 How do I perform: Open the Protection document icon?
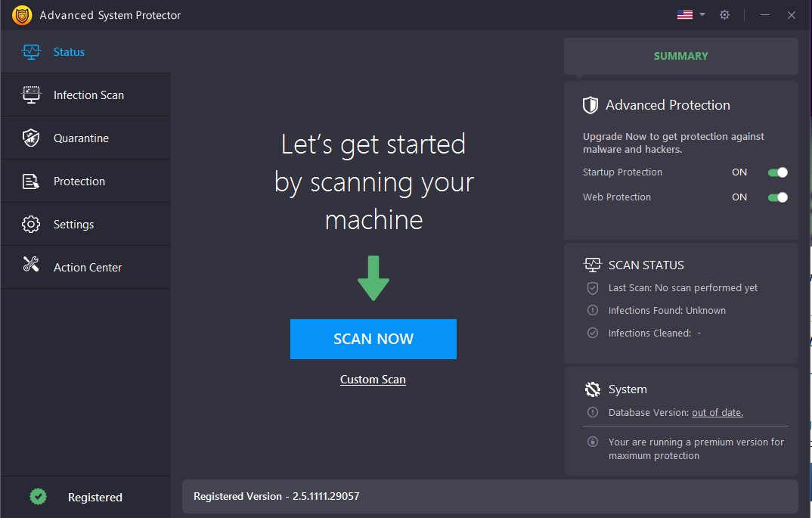pos(31,181)
